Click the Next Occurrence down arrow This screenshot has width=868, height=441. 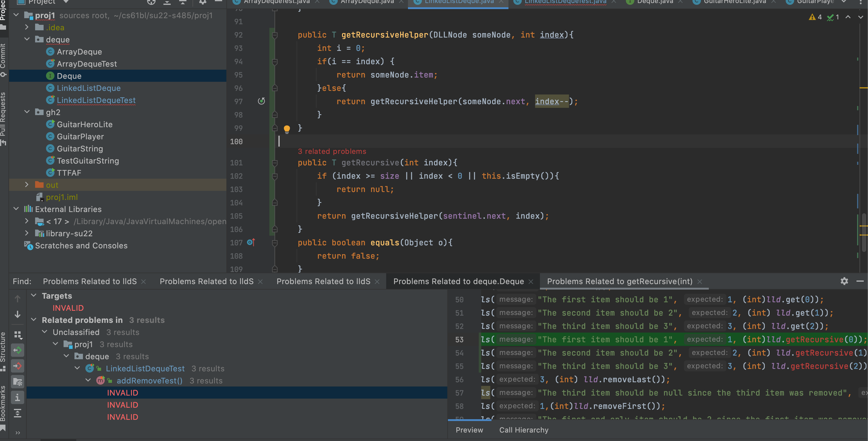pyautogui.click(x=18, y=314)
